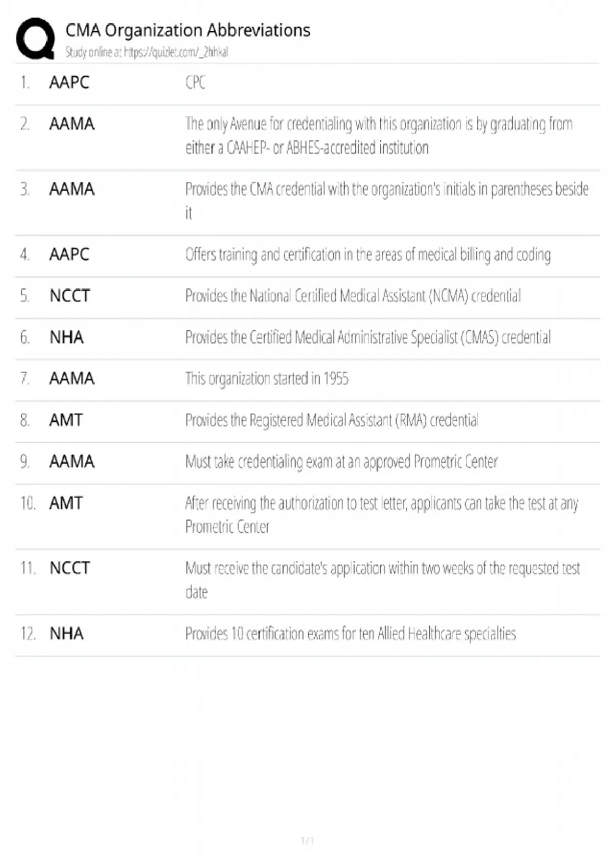Select the medical billing and coding definition
613x868 pixels.
coord(368,254)
